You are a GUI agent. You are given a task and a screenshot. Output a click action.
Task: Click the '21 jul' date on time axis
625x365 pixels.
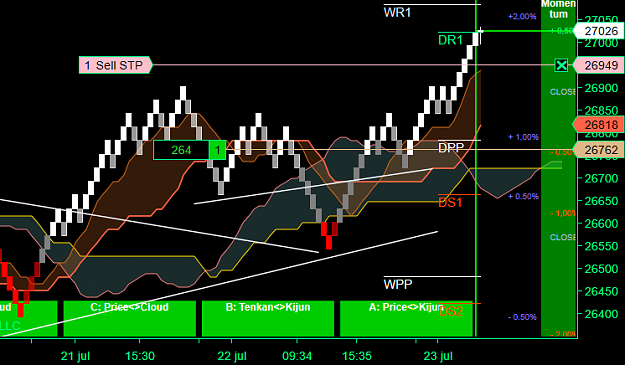click(75, 355)
